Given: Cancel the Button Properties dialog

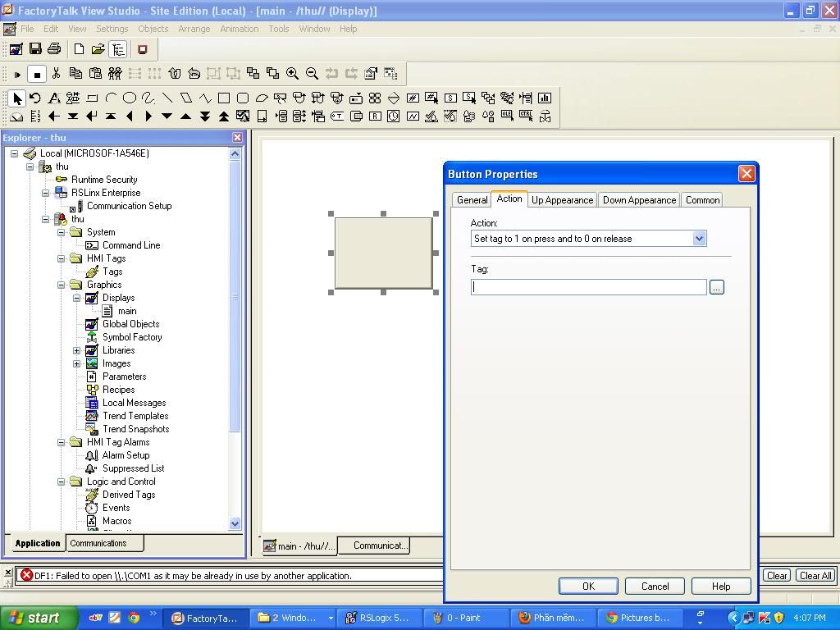Looking at the screenshot, I should (655, 586).
